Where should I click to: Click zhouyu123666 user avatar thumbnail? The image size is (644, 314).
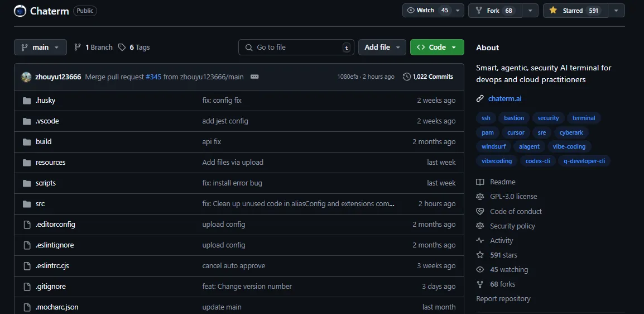coord(26,77)
